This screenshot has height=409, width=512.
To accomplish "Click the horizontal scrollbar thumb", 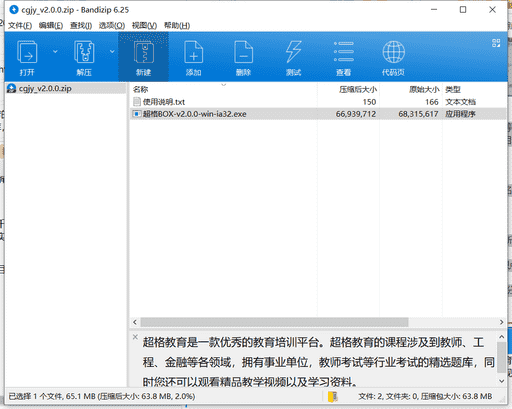I will pyautogui.click(x=274, y=322).
